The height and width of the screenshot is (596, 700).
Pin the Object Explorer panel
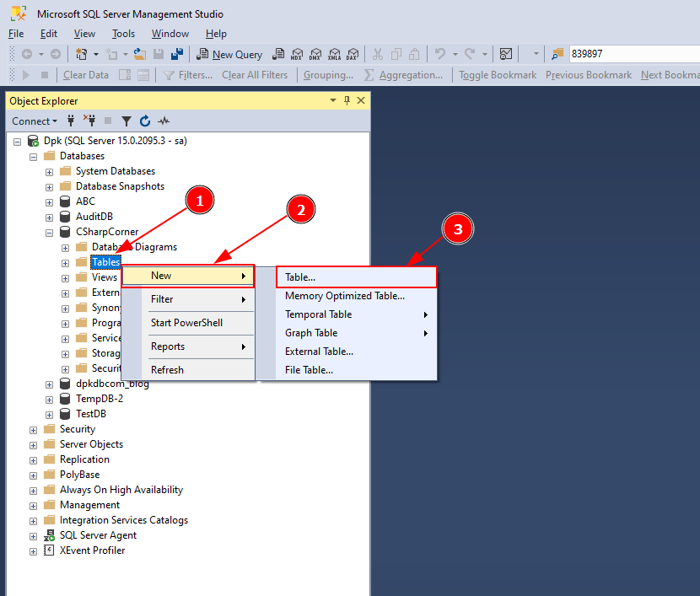[x=347, y=100]
